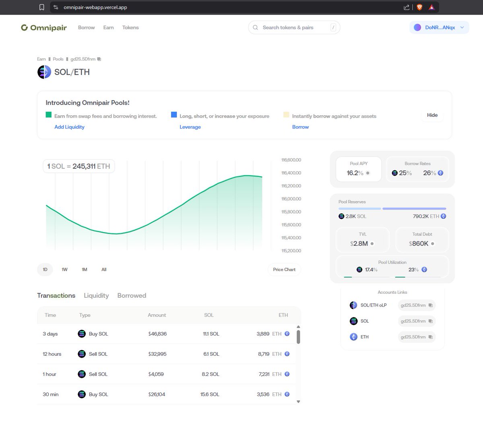483x448 pixels.
Task: Click SOL icon beside 25% borrow rate
Action: 394,173
